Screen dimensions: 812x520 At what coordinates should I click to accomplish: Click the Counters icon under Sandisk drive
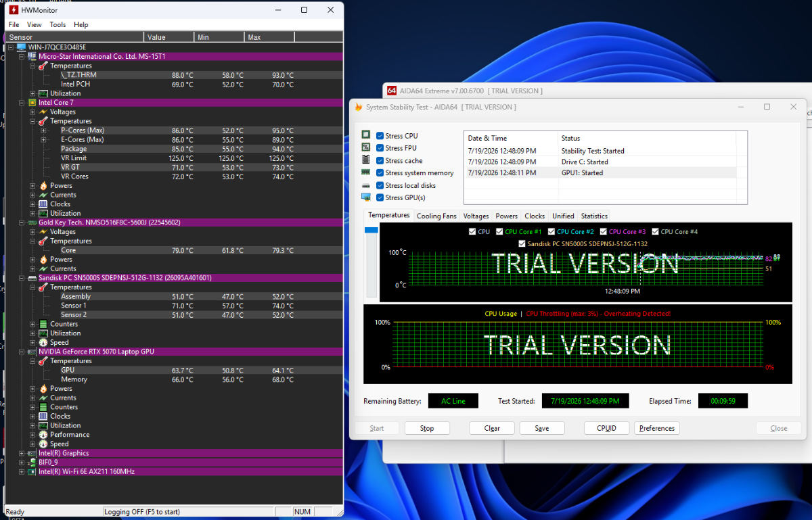click(x=43, y=324)
